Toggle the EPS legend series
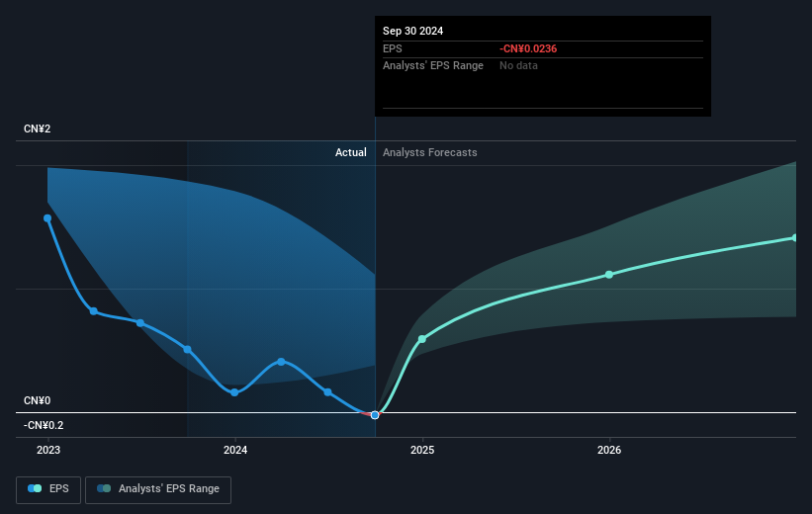Screen dimensions: 812x514 click(x=48, y=489)
